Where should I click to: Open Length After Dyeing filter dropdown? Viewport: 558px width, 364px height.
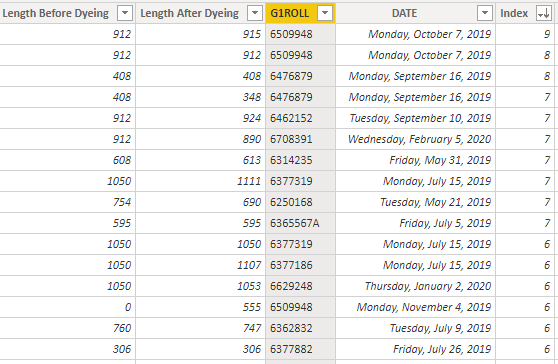point(255,14)
